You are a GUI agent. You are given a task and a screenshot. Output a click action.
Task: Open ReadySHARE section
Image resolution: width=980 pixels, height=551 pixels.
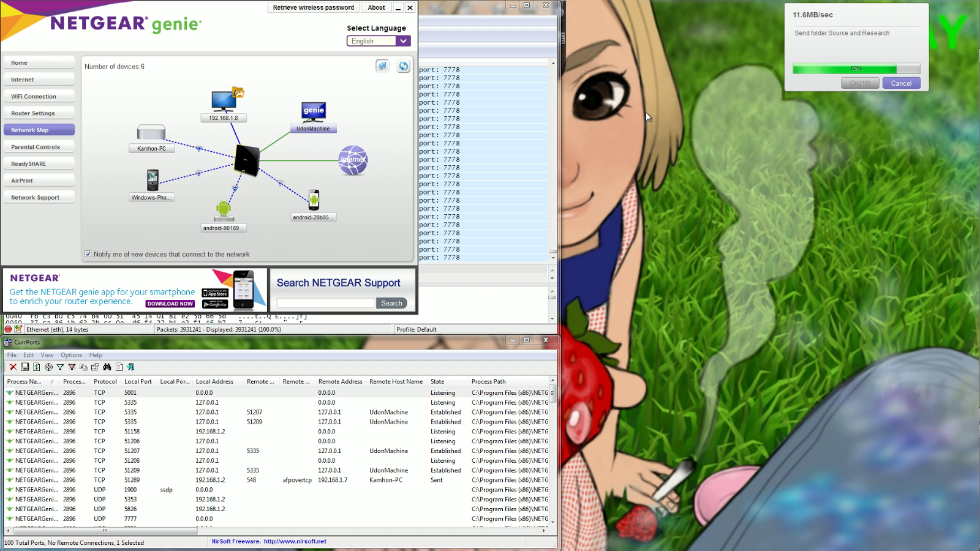(x=39, y=163)
